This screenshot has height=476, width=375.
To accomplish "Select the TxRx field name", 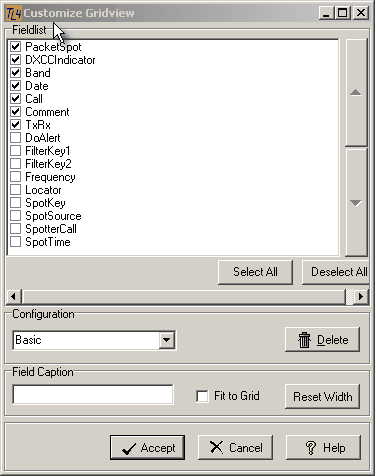I will (38, 125).
